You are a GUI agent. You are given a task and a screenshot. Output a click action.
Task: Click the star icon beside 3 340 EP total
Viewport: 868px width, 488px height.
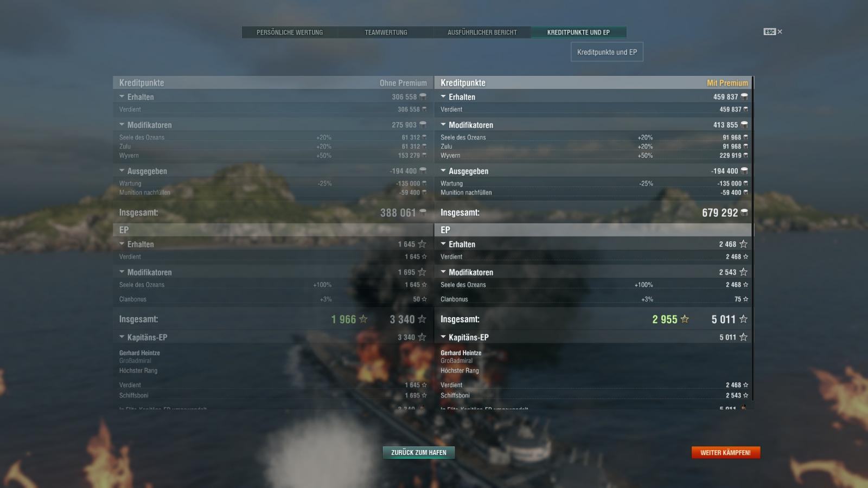click(422, 319)
